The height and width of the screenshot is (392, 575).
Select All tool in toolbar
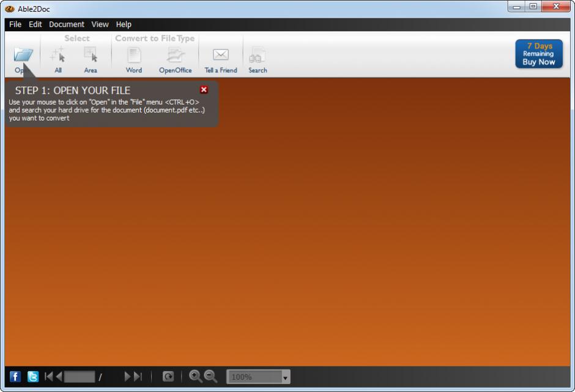57,59
